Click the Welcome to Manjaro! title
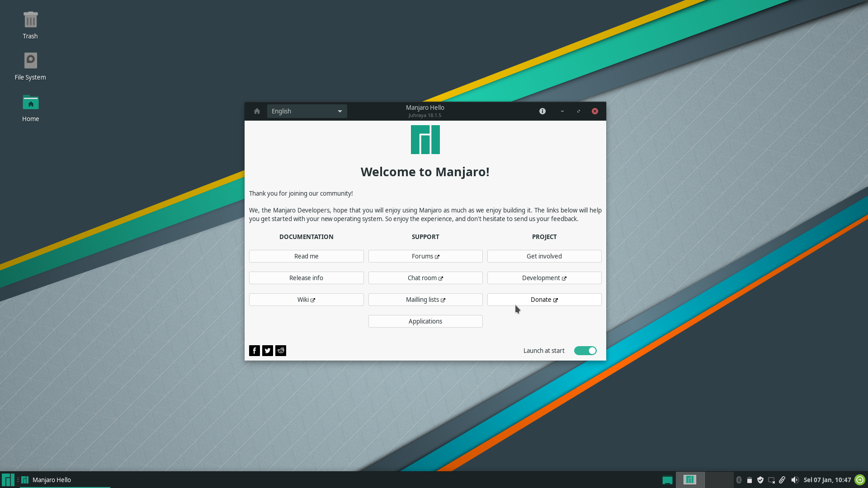Screen dimensions: 868x488 pos(425,172)
